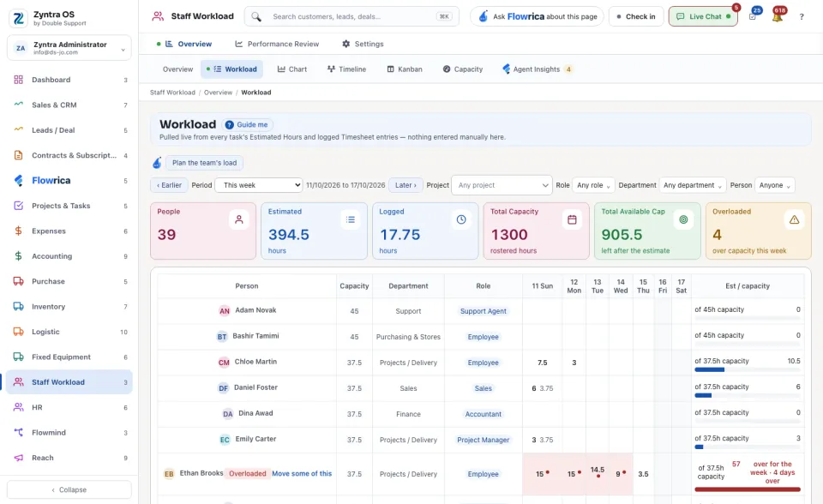
Task: Click the notifications bell icon
Action: (x=778, y=16)
